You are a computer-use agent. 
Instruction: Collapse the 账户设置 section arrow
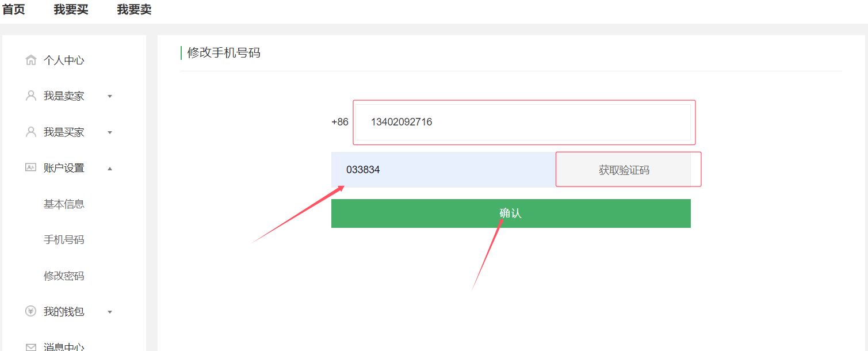pos(110,169)
